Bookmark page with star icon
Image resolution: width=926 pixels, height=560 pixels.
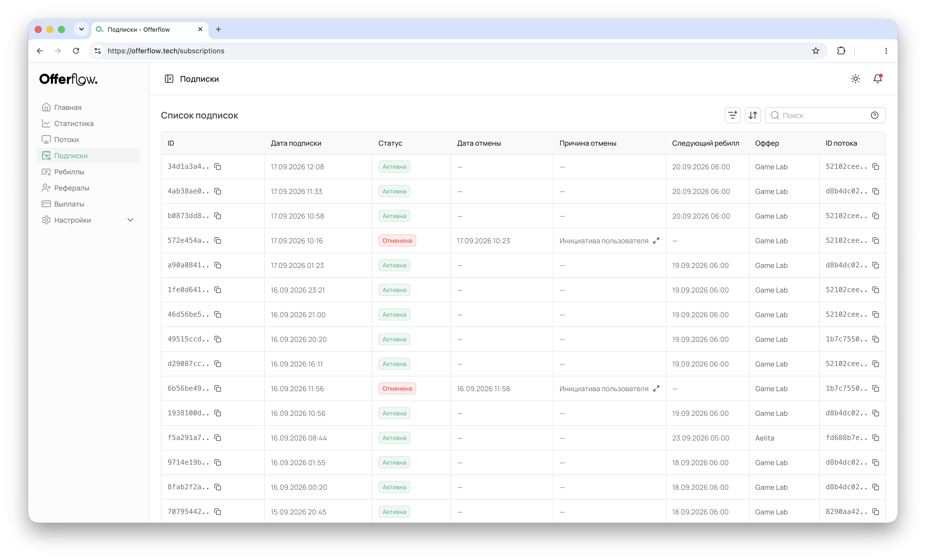[816, 51]
